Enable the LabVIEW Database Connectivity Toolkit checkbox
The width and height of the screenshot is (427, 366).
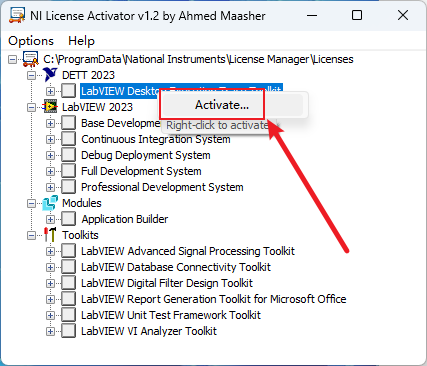[x=68, y=267]
